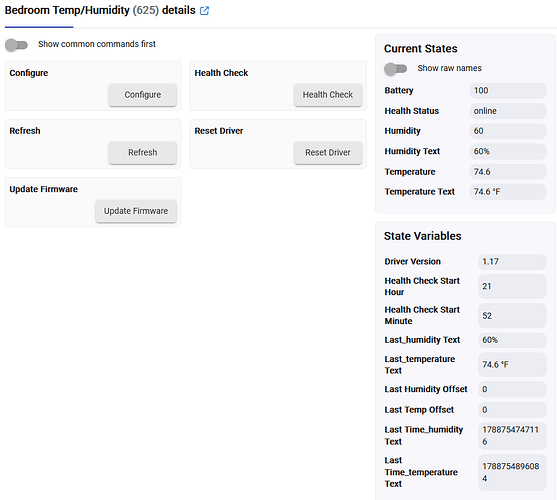The width and height of the screenshot is (557, 500).
Task: Select the Last_humidity Text value 60%
Action: pos(512,340)
